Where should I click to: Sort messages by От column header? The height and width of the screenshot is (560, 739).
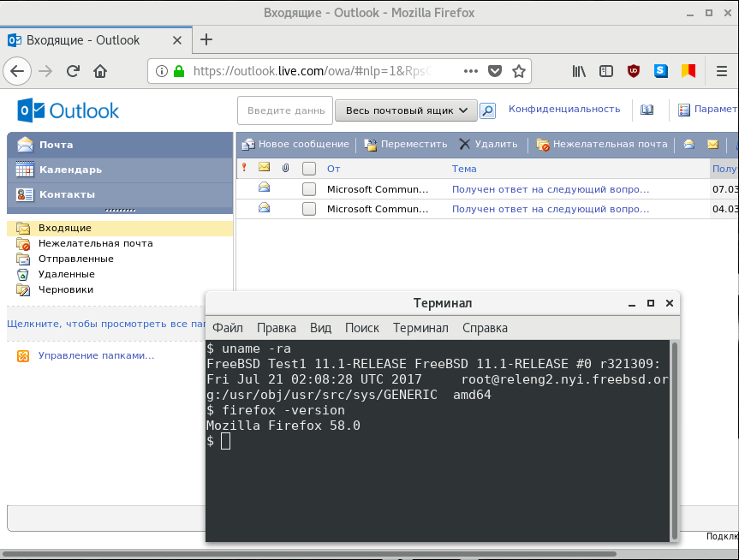(x=333, y=169)
